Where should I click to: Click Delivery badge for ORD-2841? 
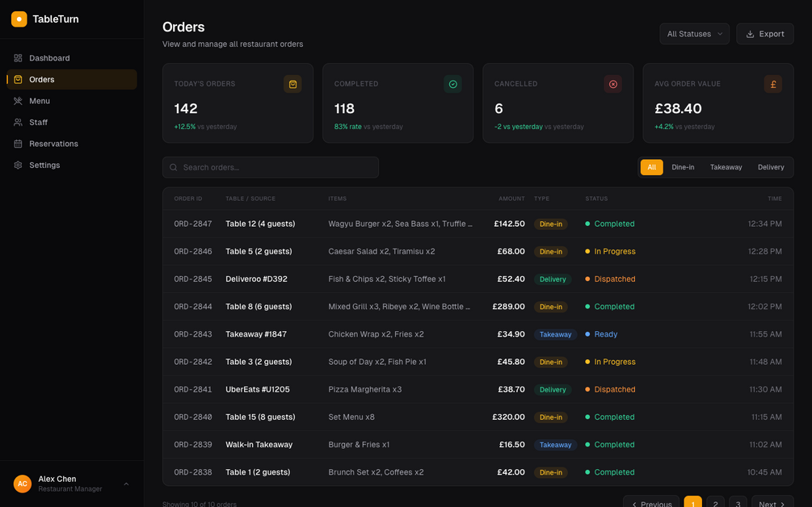coord(553,390)
